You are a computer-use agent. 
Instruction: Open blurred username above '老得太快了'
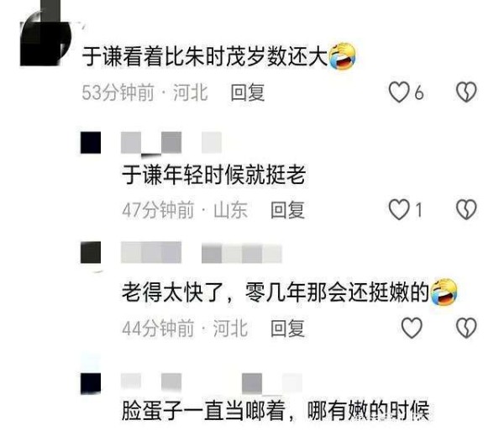point(202,253)
